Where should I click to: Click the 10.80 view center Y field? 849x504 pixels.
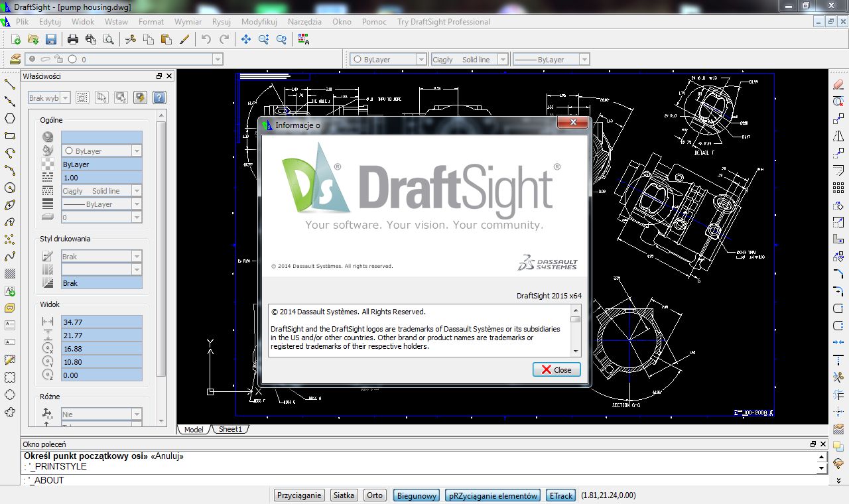pos(101,361)
